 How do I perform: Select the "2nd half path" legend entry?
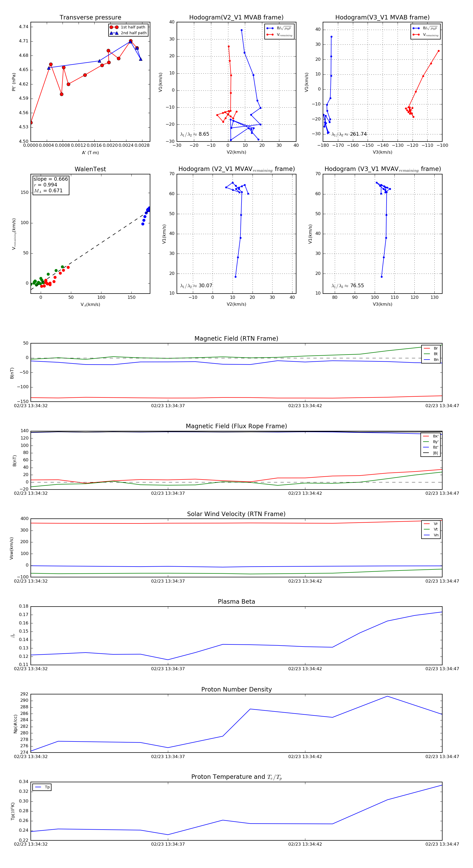click(x=128, y=33)
